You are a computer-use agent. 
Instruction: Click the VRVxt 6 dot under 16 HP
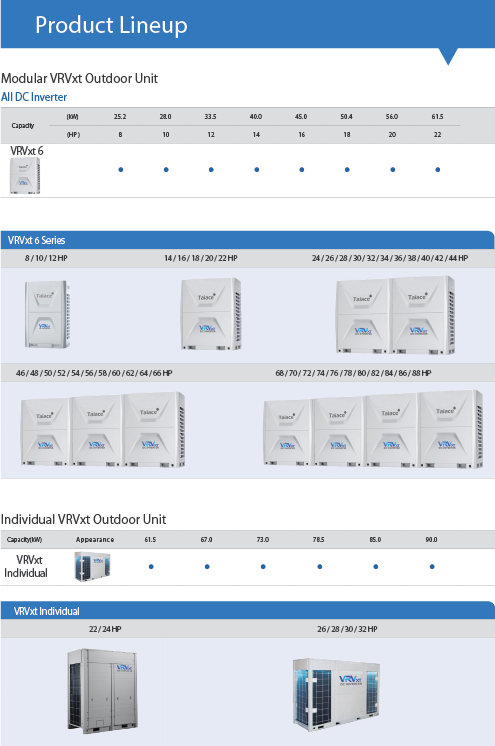pyautogui.click(x=302, y=169)
